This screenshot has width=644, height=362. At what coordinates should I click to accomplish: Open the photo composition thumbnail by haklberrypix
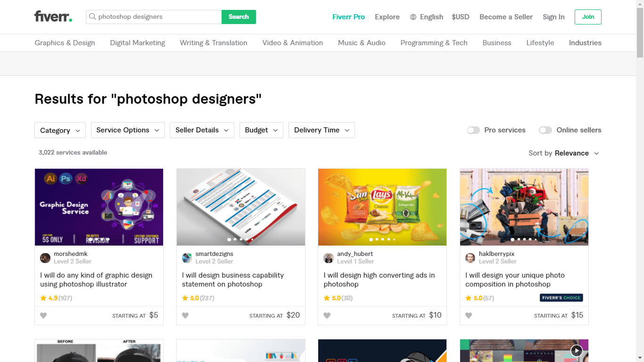[x=524, y=207]
